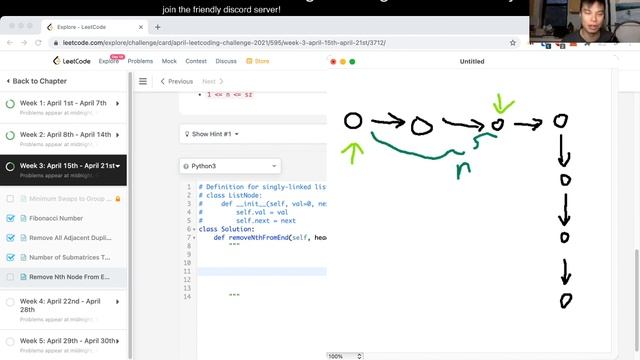Click the site padlock icon in address bar

[x=56, y=43]
